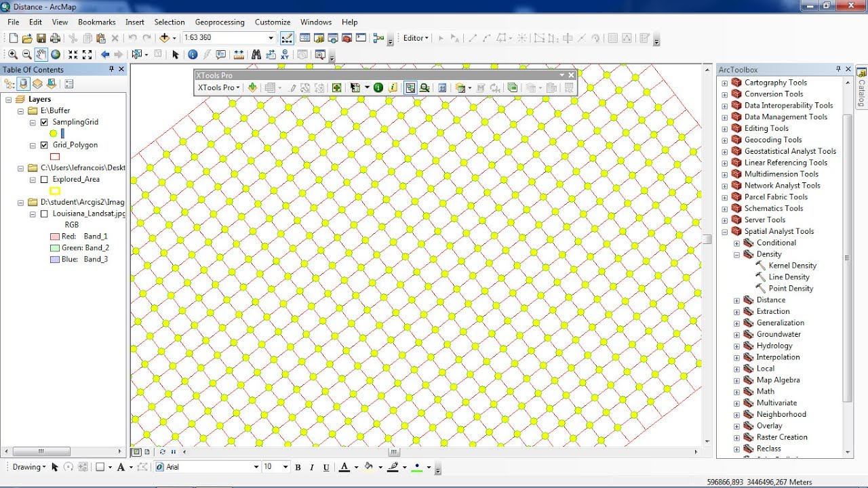Viewport: 868px width, 488px height.
Task: Open the XTools Pro dropdown menu
Action: tap(219, 87)
